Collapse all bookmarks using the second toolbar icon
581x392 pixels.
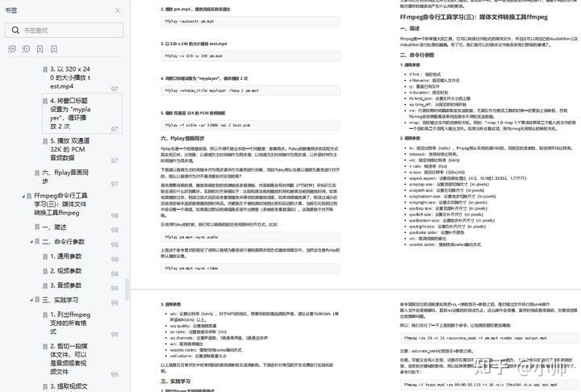coord(27,49)
